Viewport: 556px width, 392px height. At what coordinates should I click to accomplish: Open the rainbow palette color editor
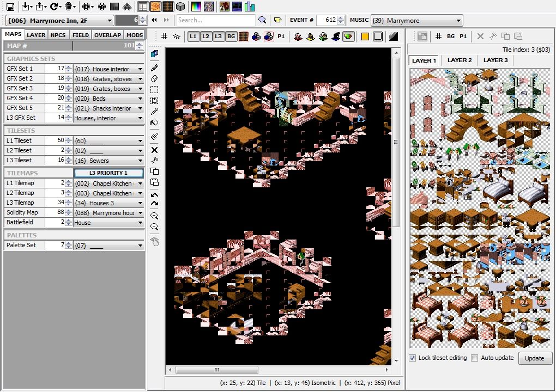point(196,7)
